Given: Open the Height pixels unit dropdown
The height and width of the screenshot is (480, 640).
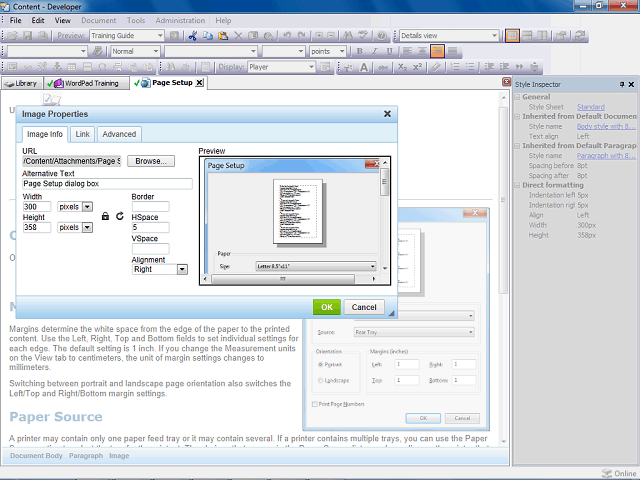Looking at the screenshot, I should tap(87, 227).
